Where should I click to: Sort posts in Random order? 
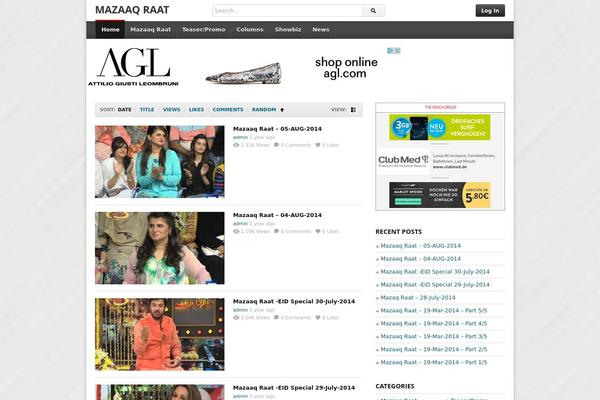point(264,110)
